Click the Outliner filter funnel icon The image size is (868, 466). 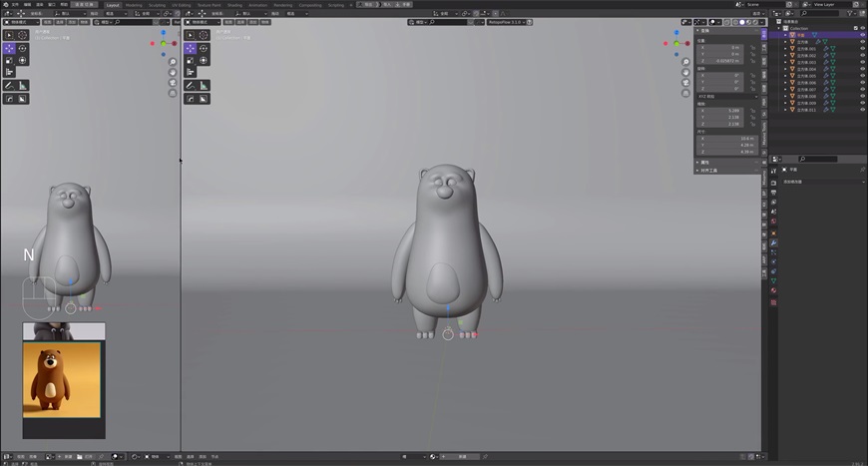pyautogui.click(x=850, y=13)
